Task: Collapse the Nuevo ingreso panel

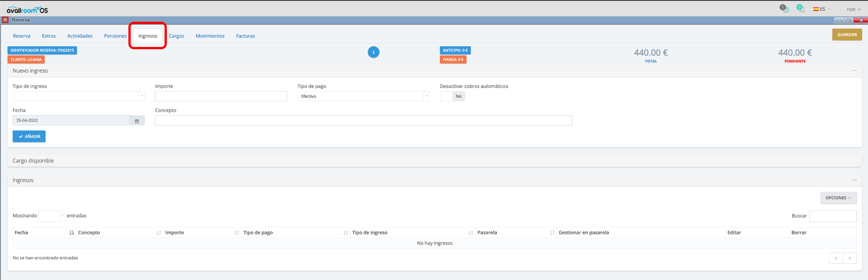Action: (854, 70)
